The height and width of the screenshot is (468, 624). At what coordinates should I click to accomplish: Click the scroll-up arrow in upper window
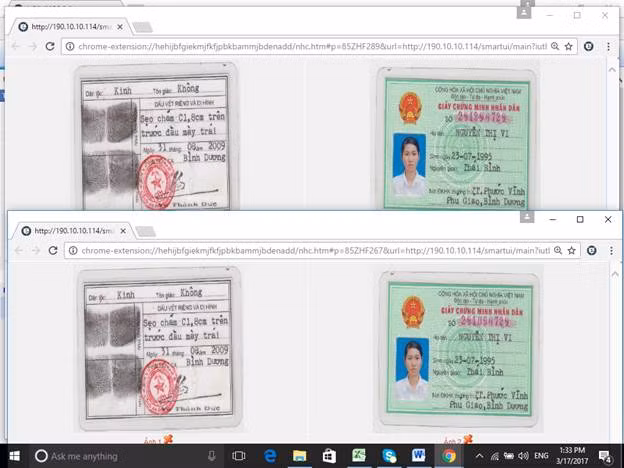[612, 70]
